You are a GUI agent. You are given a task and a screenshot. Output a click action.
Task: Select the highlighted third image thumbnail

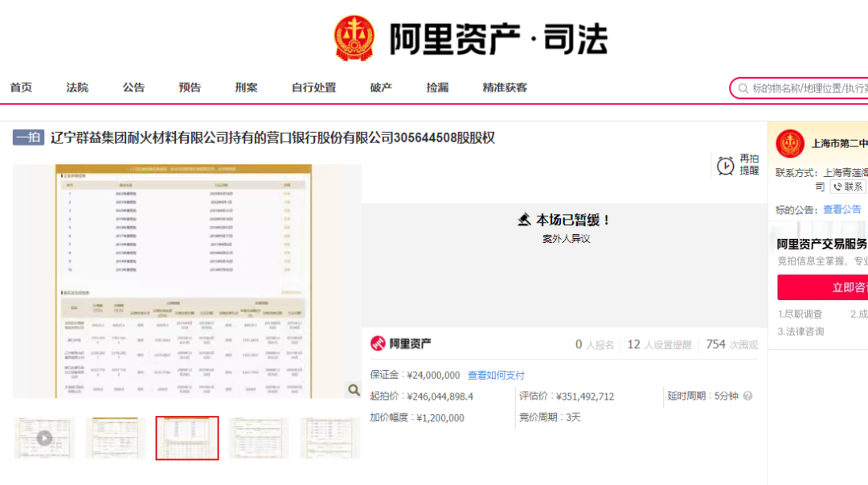coord(187,438)
